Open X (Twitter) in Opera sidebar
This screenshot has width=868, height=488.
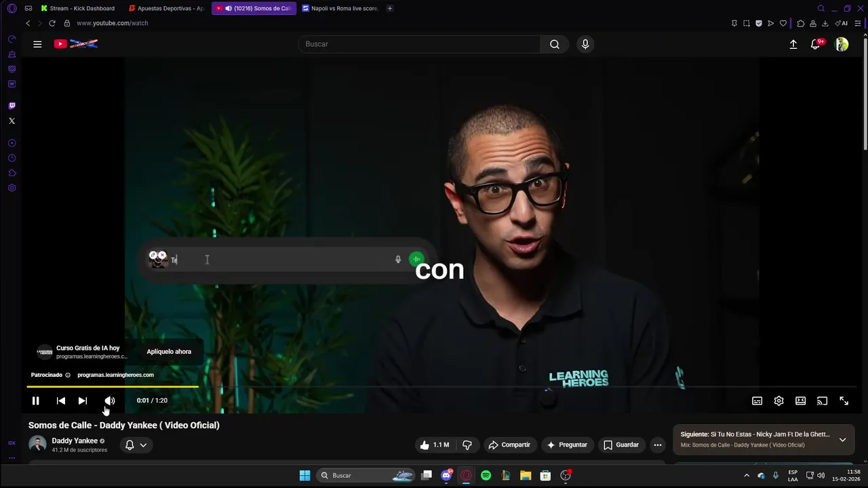12,121
